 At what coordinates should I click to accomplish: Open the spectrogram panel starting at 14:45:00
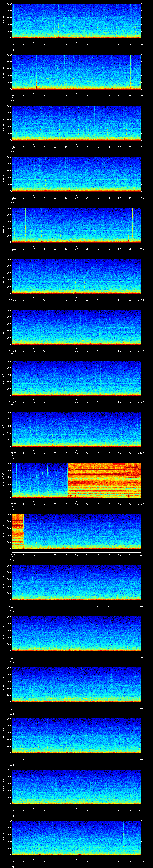pos(77,72)
